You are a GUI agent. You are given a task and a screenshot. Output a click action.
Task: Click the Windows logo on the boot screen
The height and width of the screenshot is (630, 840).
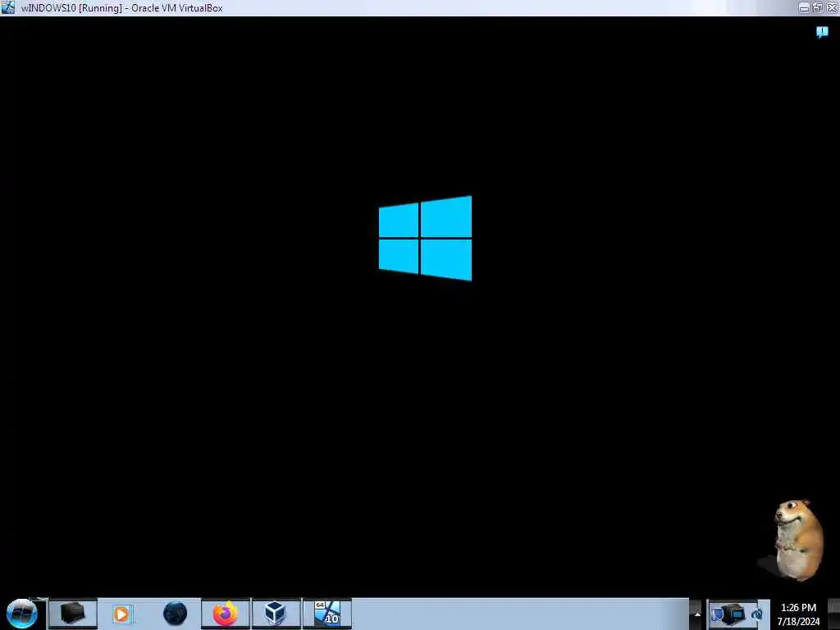tap(426, 239)
